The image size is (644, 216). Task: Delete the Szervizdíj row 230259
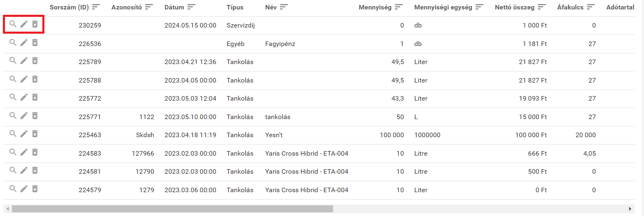35,25
